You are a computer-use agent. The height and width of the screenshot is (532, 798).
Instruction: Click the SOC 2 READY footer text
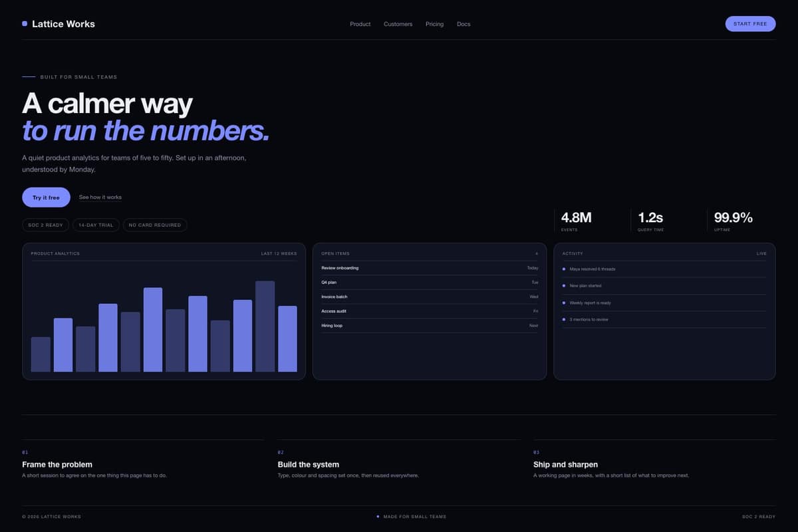(759, 517)
